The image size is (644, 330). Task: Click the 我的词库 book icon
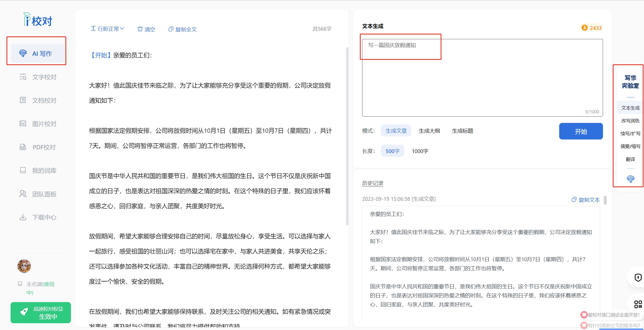(23, 170)
